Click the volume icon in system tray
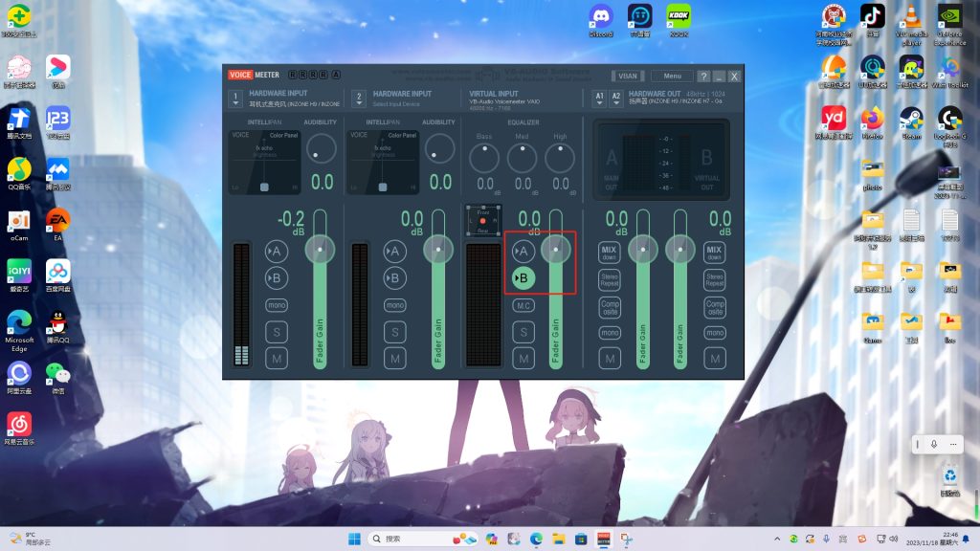The image size is (980, 551). [x=894, y=539]
